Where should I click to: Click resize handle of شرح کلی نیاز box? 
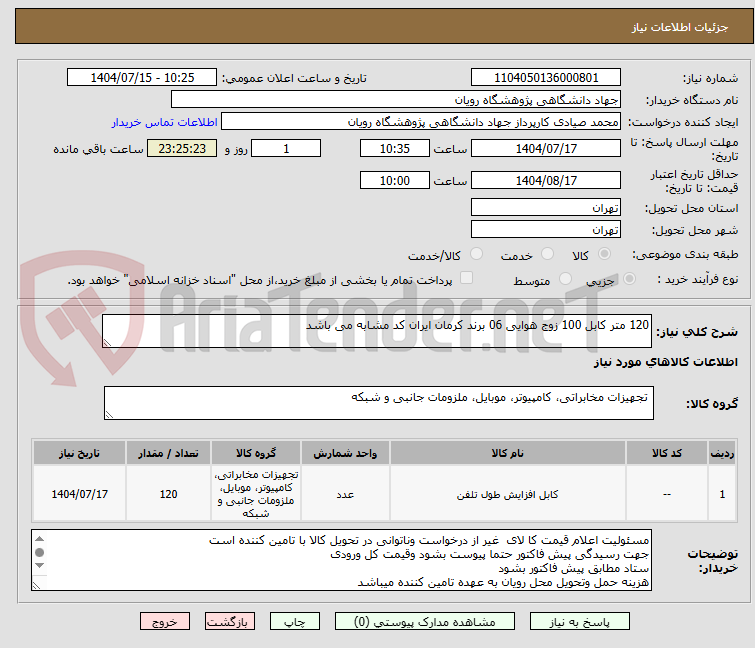[107, 343]
